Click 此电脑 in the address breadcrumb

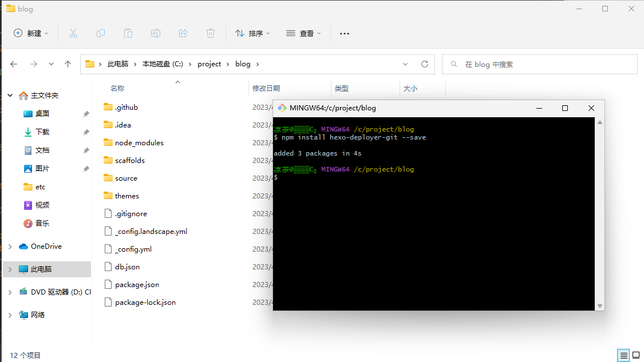point(118,64)
